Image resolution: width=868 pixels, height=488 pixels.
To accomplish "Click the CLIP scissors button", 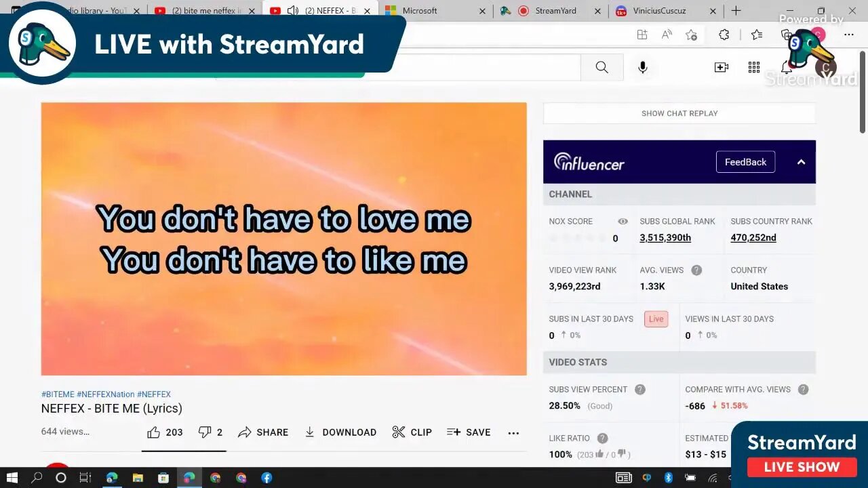I will tap(412, 432).
